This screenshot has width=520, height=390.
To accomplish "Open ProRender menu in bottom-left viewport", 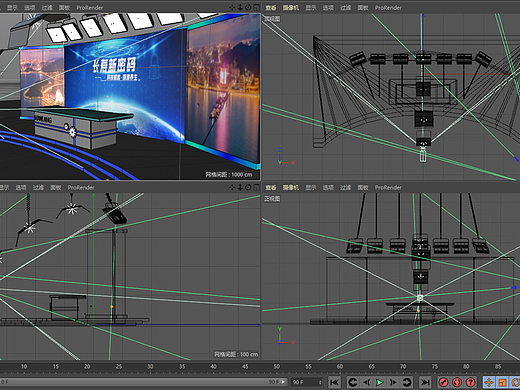I will pyautogui.click(x=81, y=187).
